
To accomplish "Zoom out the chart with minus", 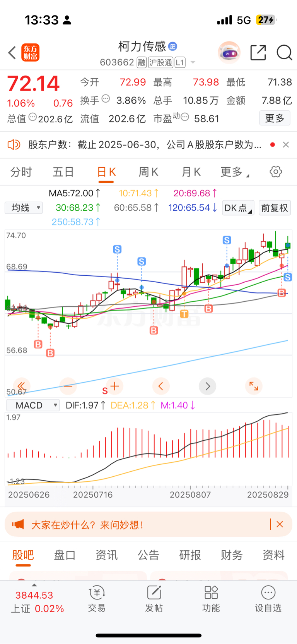I will tap(68, 386).
